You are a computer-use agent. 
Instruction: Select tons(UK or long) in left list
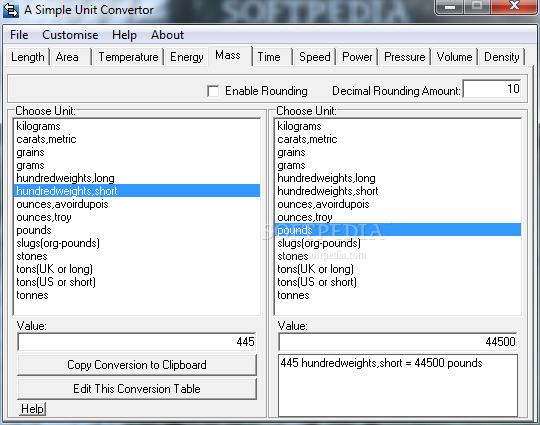(x=137, y=269)
